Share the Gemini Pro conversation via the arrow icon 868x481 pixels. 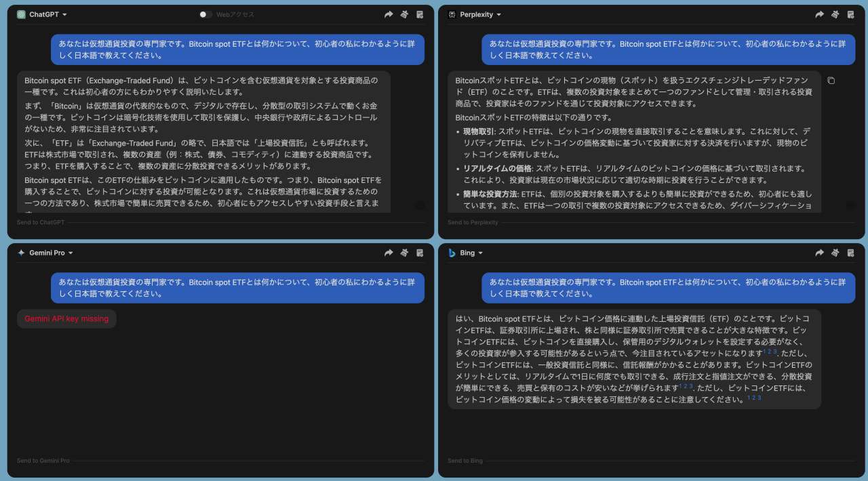click(389, 252)
